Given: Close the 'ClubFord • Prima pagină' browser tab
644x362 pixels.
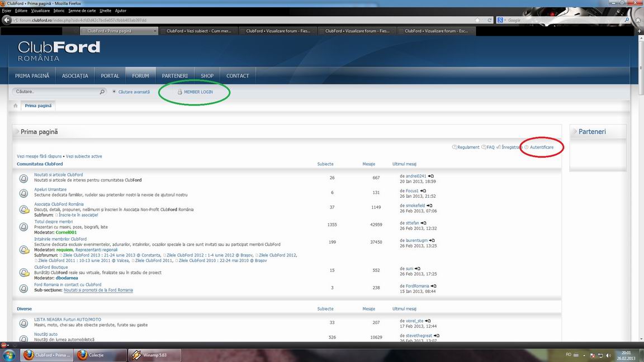Looking at the screenshot, I should [x=155, y=31].
